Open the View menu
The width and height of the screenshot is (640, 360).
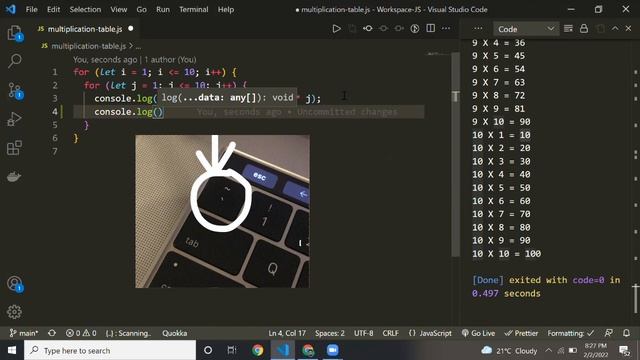[118, 9]
